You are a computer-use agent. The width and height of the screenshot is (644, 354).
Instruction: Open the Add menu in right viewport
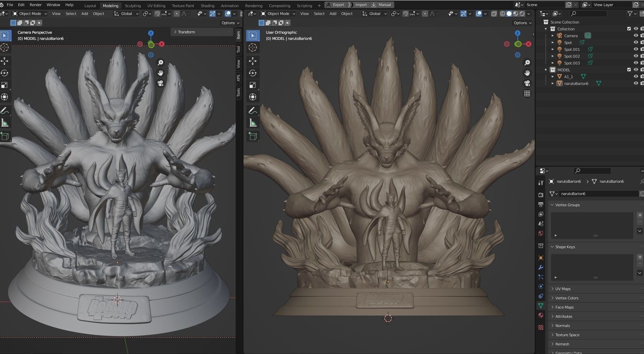333,14
